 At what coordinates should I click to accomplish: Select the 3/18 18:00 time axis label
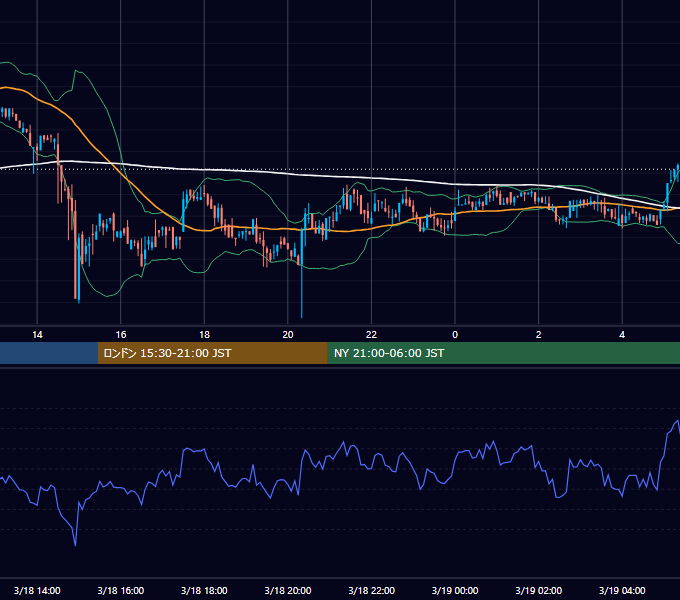point(204,590)
